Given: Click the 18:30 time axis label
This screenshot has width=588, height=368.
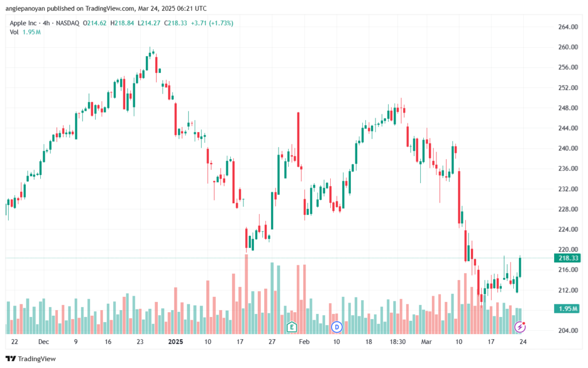Looking at the screenshot, I should click(x=397, y=342).
